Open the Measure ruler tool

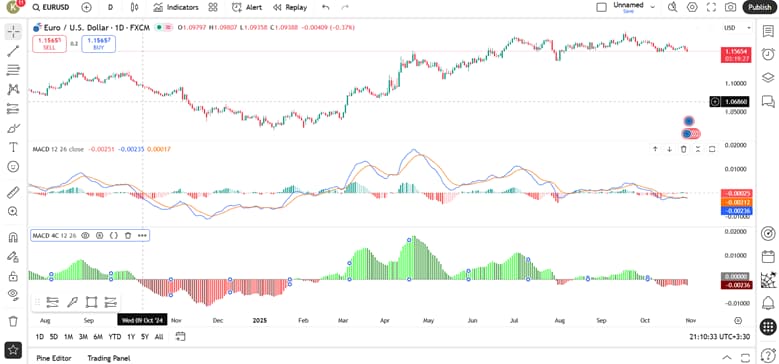(13, 192)
